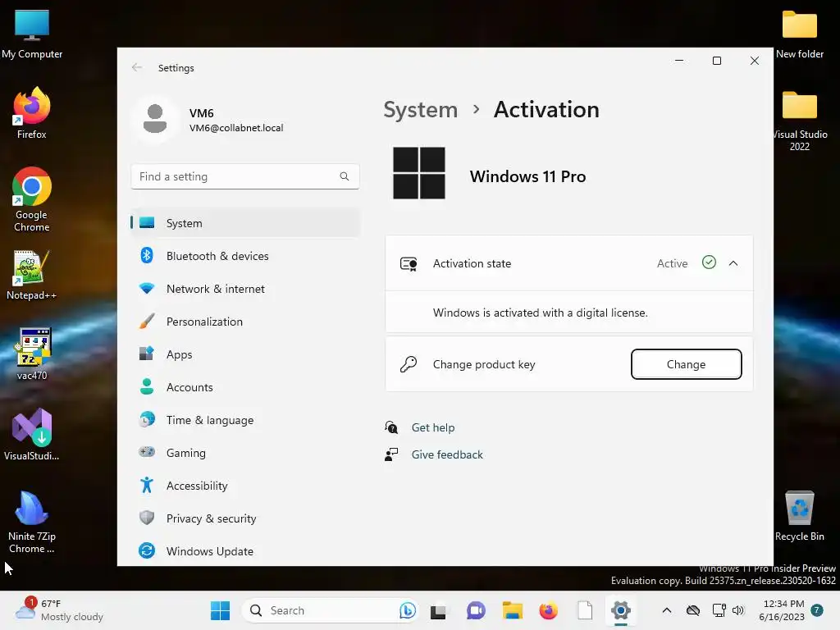Screen dimensions: 840x630
Task: Click the Windows Update sync icon
Action: tap(147, 550)
